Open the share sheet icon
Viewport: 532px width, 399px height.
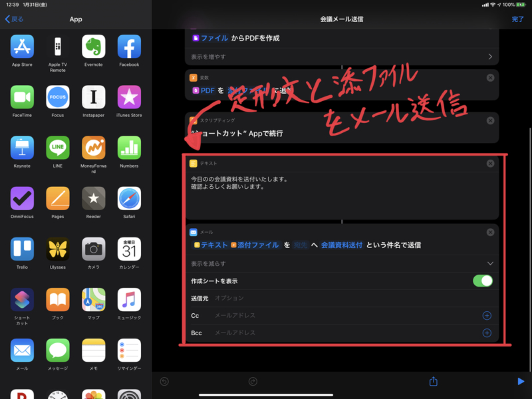coord(434,381)
